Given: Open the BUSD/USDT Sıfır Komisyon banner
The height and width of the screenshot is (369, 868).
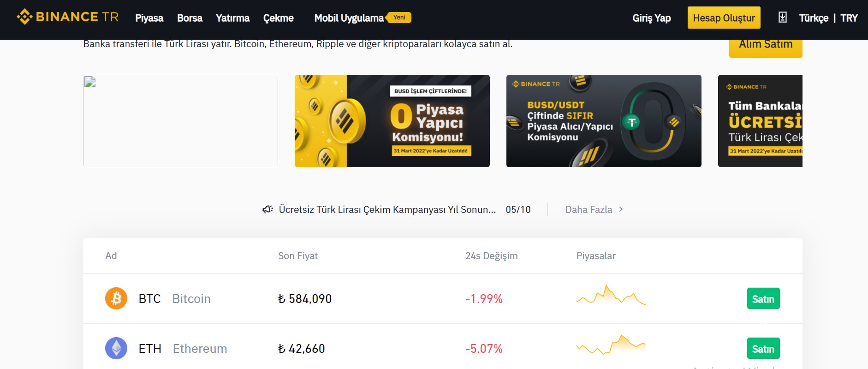Looking at the screenshot, I should [604, 121].
